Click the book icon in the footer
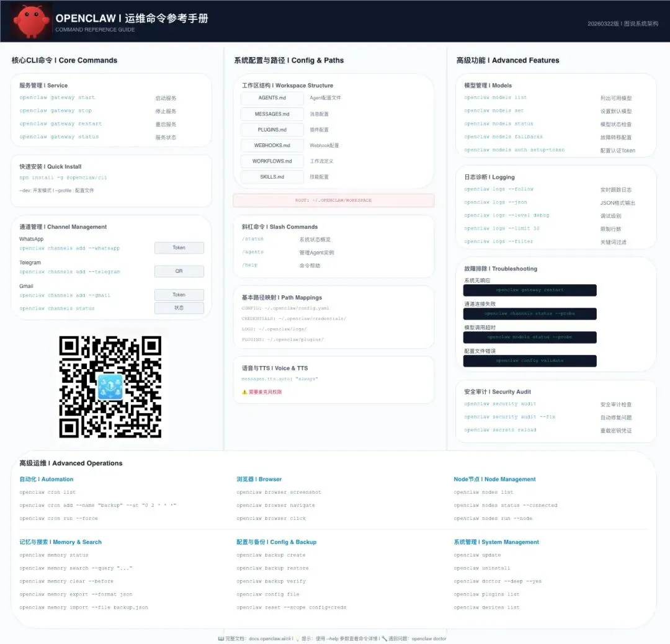The height and width of the screenshot is (644, 670). [x=221, y=638]
